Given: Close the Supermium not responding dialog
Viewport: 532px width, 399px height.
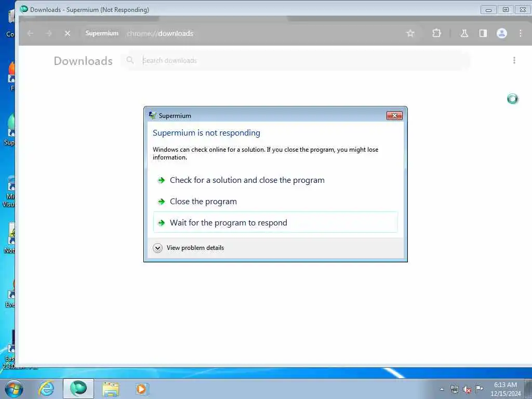Looking at the screenshot, I should [x=394, y=116].
